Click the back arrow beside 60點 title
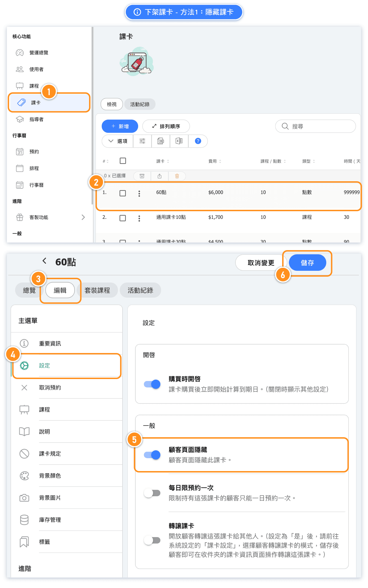The width and height of the screenshot is (368, 588). [44, 261]
